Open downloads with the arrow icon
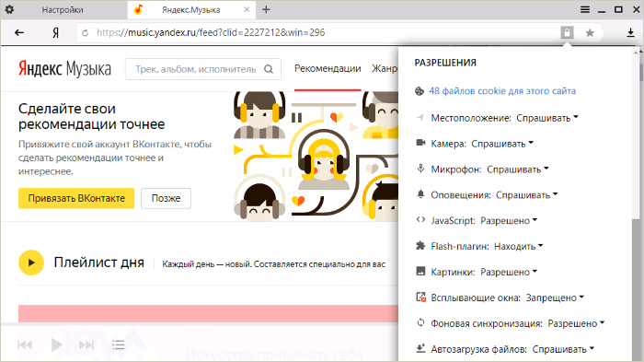This screenshot has height=362, width=644. pyautogui.click(x=630, y=33)
